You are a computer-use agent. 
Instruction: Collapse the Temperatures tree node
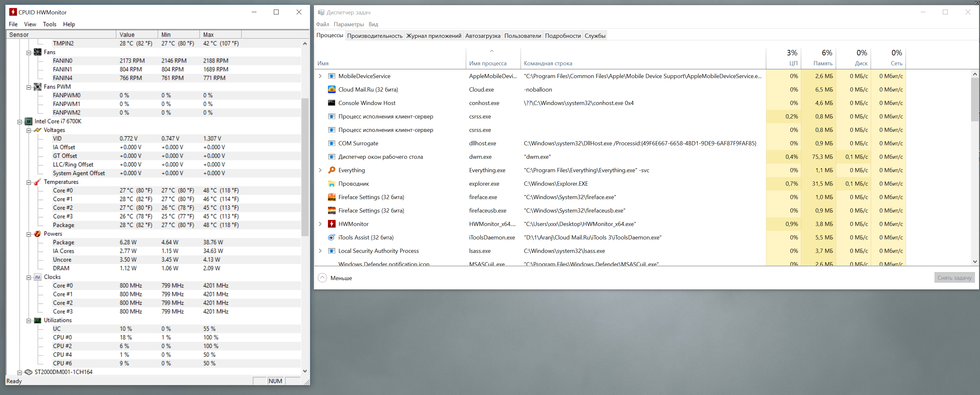[x=29, y=182]
